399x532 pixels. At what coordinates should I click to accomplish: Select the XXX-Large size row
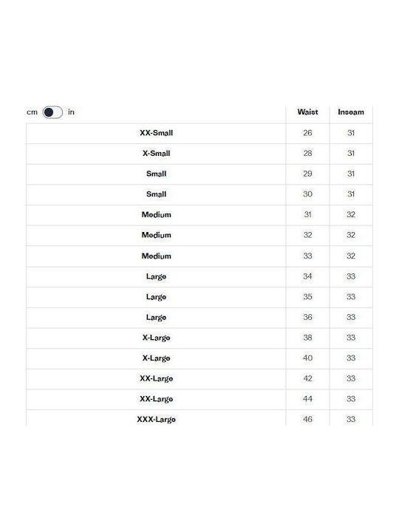click(199, 417)
